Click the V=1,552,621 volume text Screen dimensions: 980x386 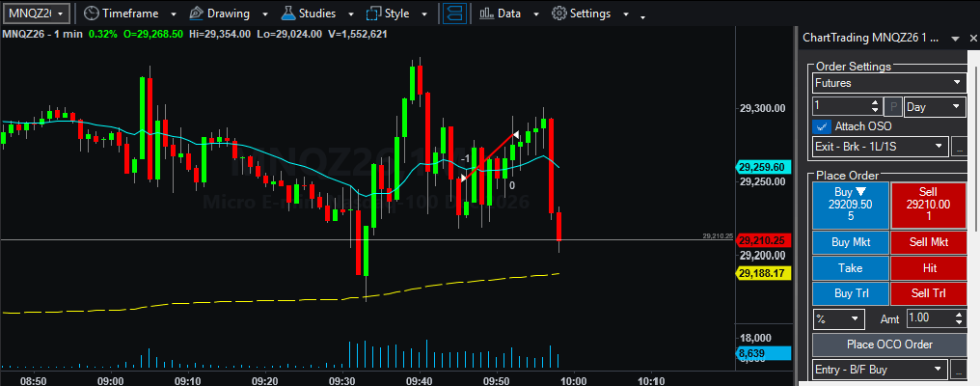pos(357,34)
